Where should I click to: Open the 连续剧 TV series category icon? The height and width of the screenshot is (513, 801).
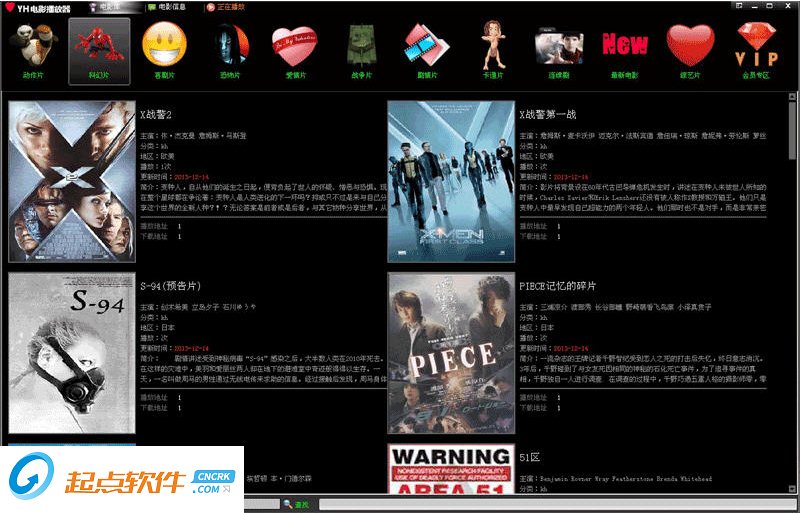click(559, 51)
